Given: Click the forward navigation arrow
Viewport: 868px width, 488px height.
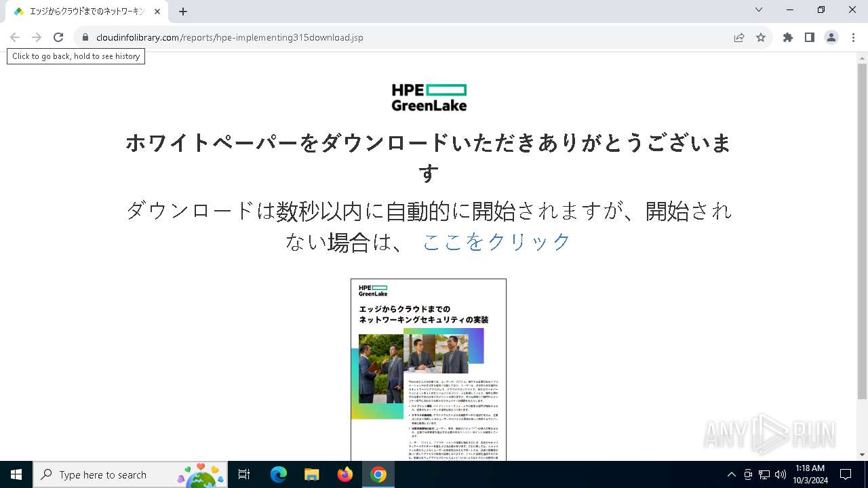Looking at the screenshot, I should [x=37, y=37].
